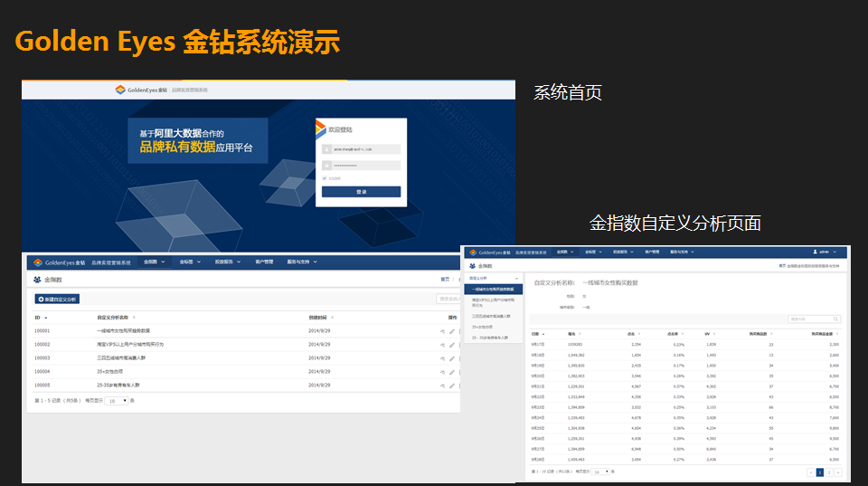Open 投放报告 menu in left list page
Image resolution: width=868 pixels, height=486 pixels.
click(228, 262)
